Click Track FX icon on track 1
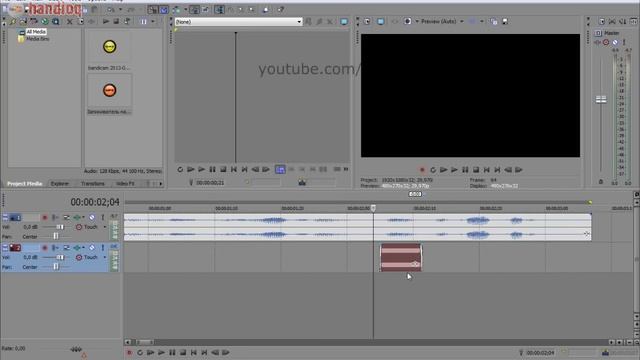The width and height of the screenshot is (640, 360). 76,218
